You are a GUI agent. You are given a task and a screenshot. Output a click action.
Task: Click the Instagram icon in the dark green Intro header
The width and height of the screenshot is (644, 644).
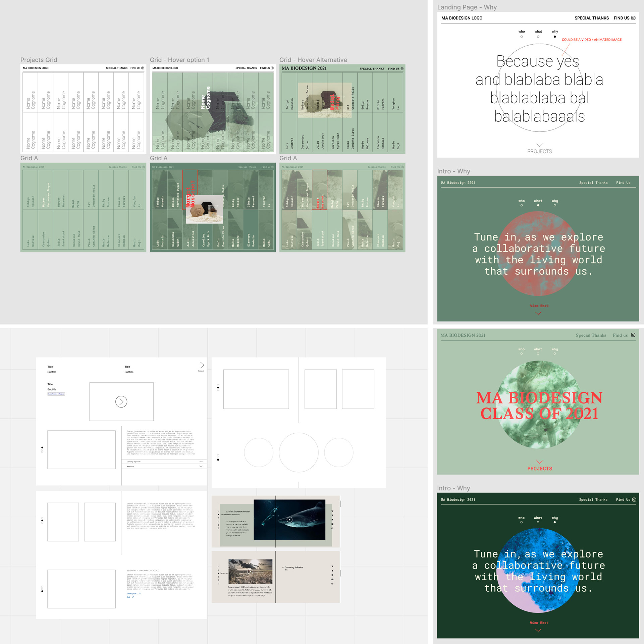(x=634, y=499)
